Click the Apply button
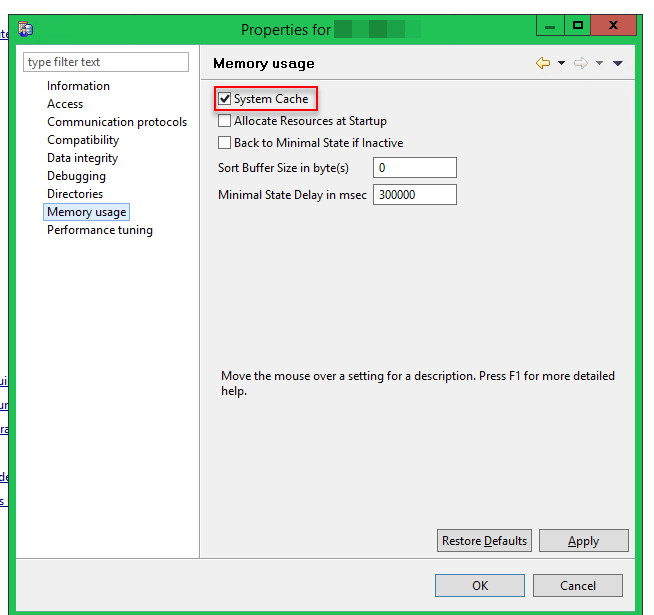The width and height of the screenshot is (654, 615). click(x=583, y=541)
